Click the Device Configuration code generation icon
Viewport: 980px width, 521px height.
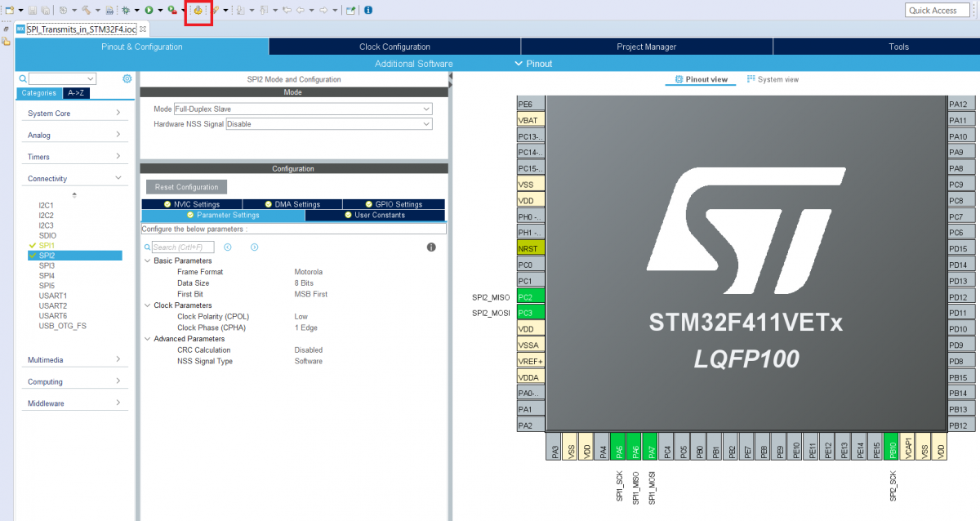pyautogui.click(x=198, y=10)
